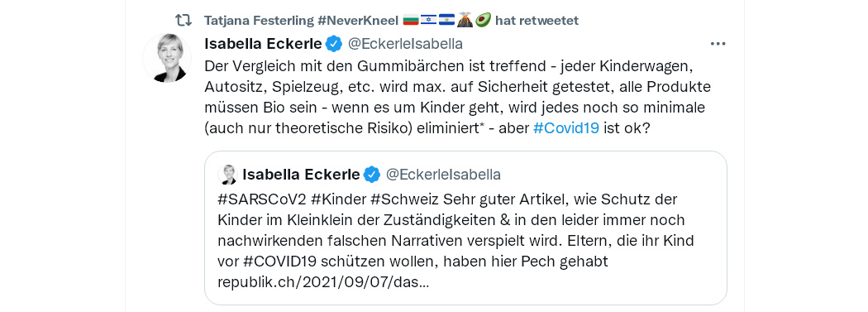Screen dimensions: 868x312
Task: Click the #Schweiz hashtag in quoted tweet
Action: [x=396, y=199]
